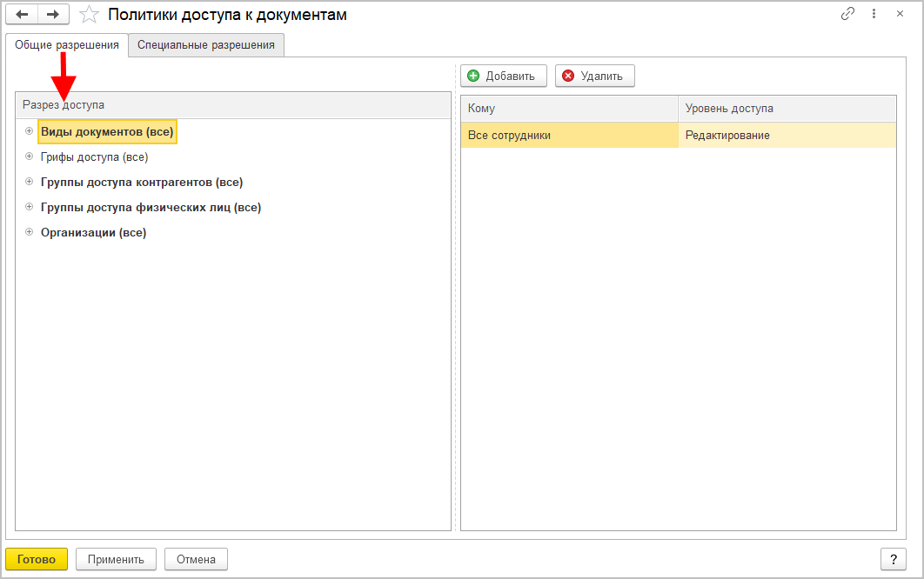This screenshot has height=579, width=924.
Task: Sort by the Уровень доступа column header
Action: [x=787, y=109]
